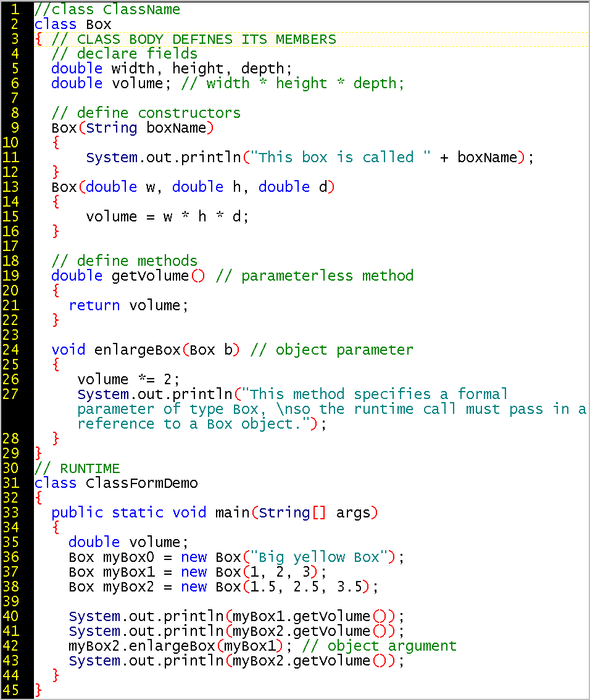Click 'main' method name
The width and height of the screenshot is (590, 700).
[232, 513]
